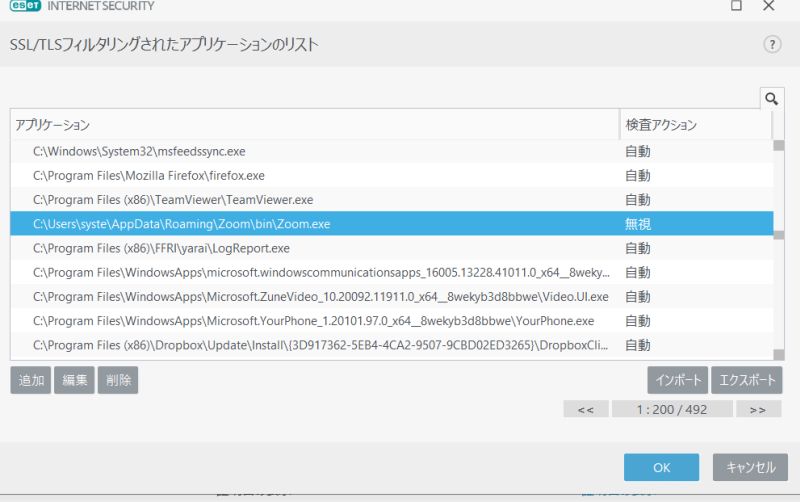Go to next page with >> button

coord(758,409)
